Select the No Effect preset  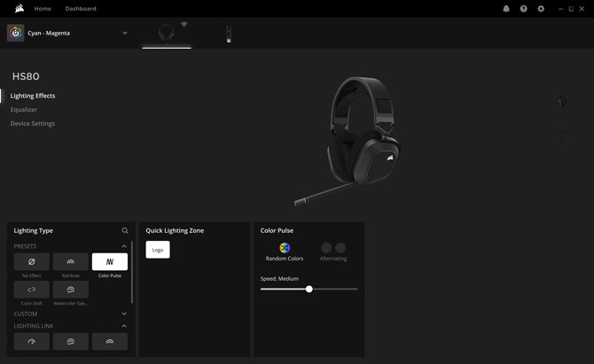tap(32, 262)
